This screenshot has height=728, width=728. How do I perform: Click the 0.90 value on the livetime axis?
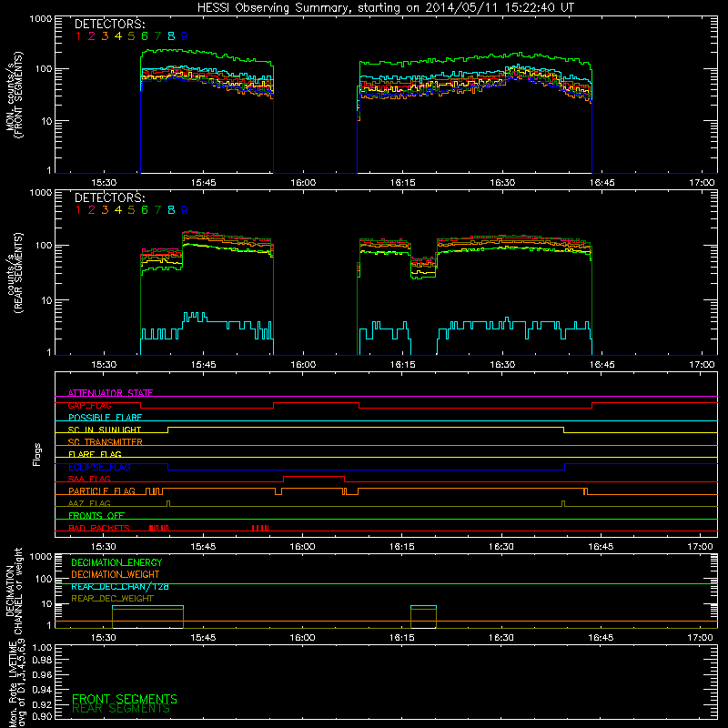coord(42,716)
